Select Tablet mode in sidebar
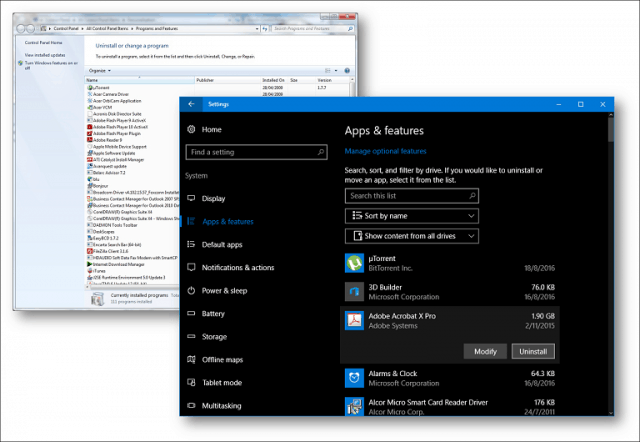 click(222, 382)
